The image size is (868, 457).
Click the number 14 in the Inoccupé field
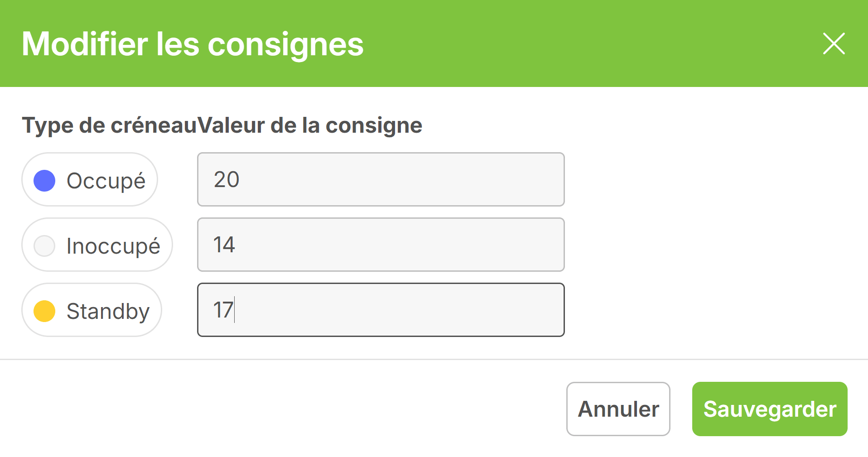(224, 245)
